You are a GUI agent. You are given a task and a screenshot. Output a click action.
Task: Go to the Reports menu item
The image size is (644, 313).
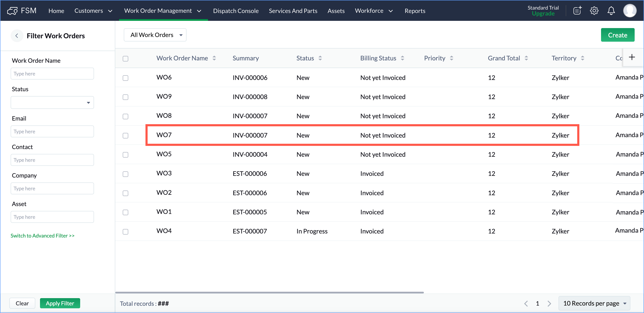[415, 11]
